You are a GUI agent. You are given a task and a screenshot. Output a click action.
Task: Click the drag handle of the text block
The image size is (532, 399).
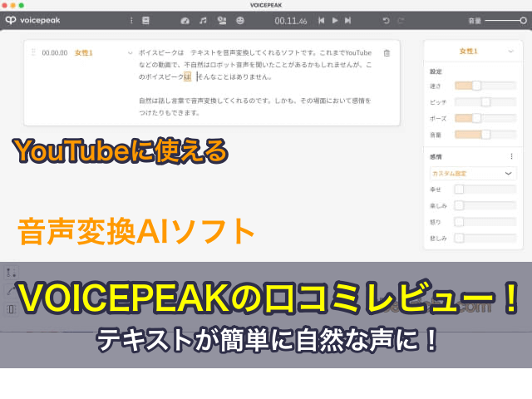pyautogui.click(x=33, y=52)
